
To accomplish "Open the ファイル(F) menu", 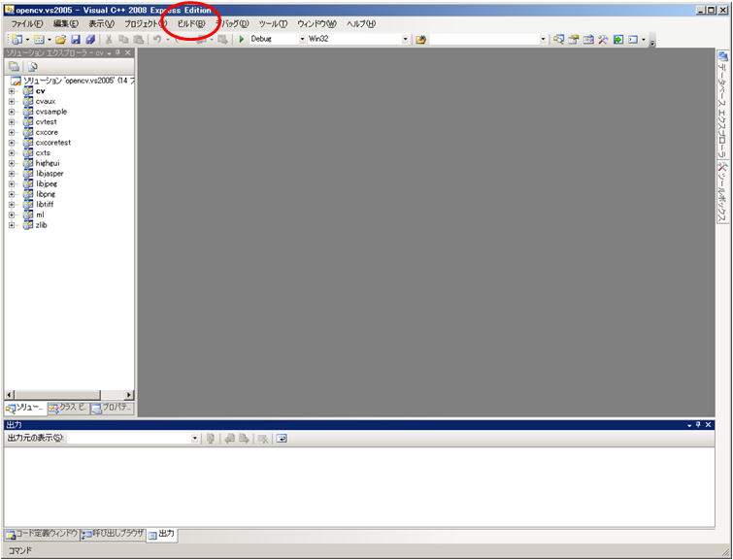I will tap(26, 23).
